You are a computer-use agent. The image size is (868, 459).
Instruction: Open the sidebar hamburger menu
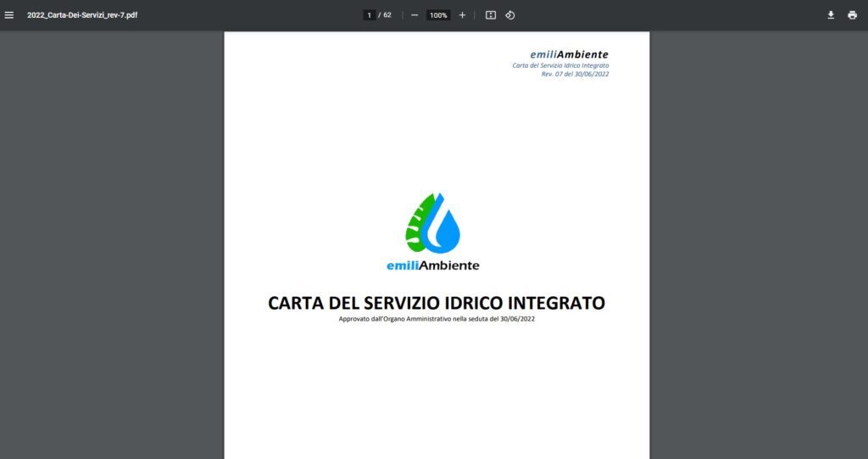pos(8,15)
